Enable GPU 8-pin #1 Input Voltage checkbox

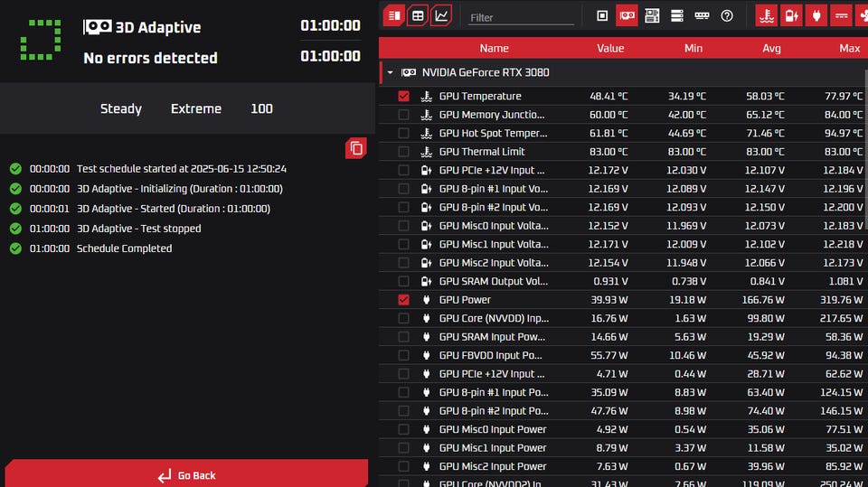point(403,189)
